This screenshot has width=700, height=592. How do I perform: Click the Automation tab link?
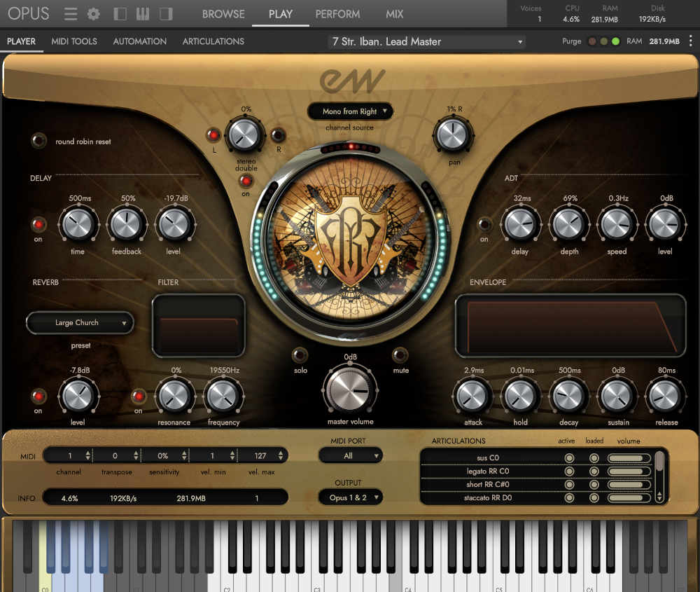(140, 41)
